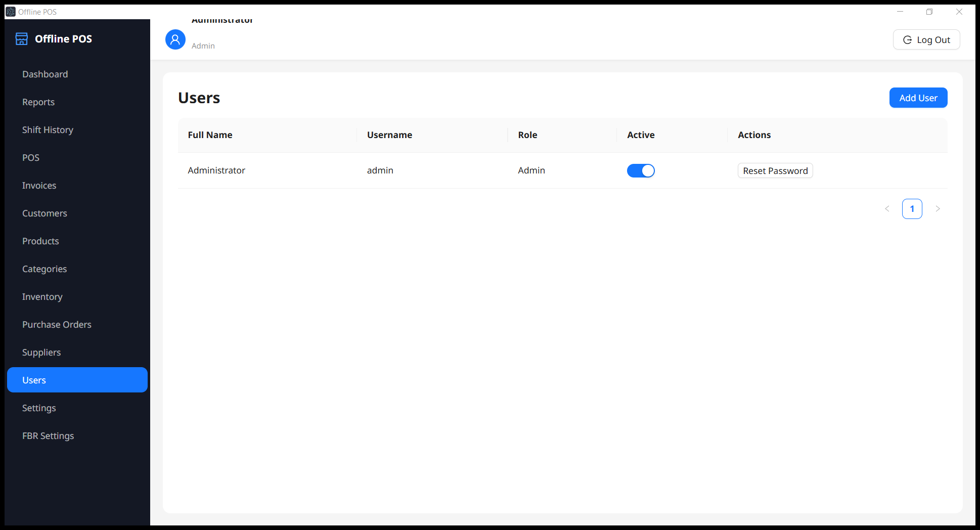This screenshot has width=980, height=530.
Task: Open Suppliers in the sidebar
Action: 77,352
